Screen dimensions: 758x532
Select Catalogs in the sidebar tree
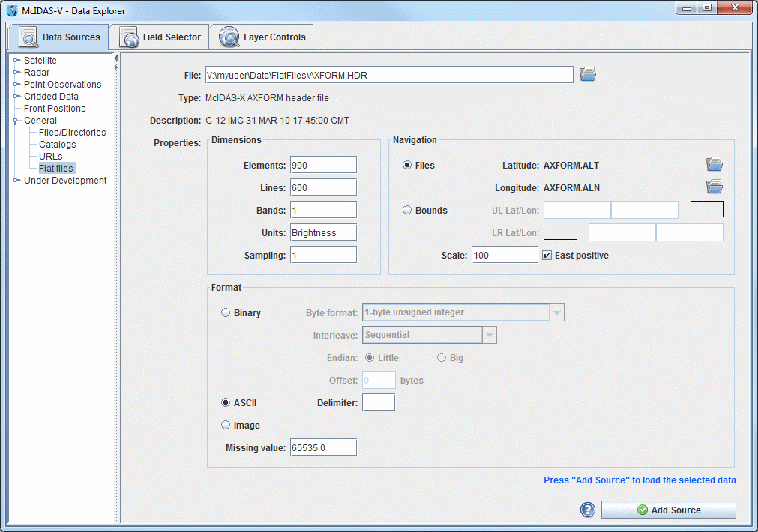point(57,144)
